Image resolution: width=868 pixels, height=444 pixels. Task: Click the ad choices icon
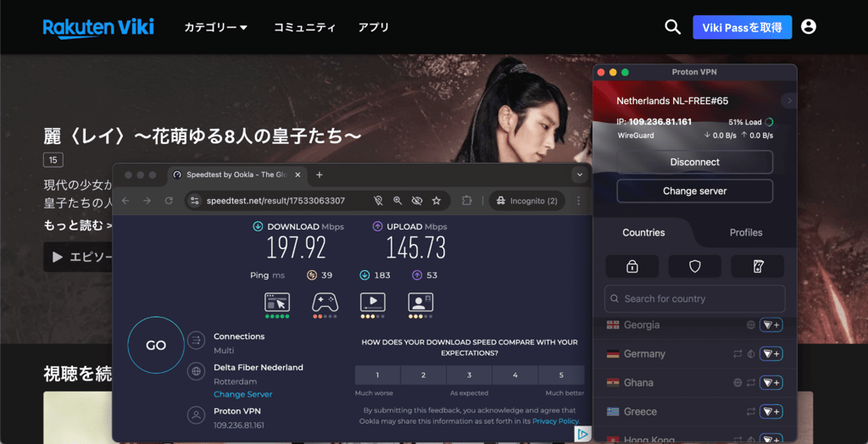click(582, 434)
